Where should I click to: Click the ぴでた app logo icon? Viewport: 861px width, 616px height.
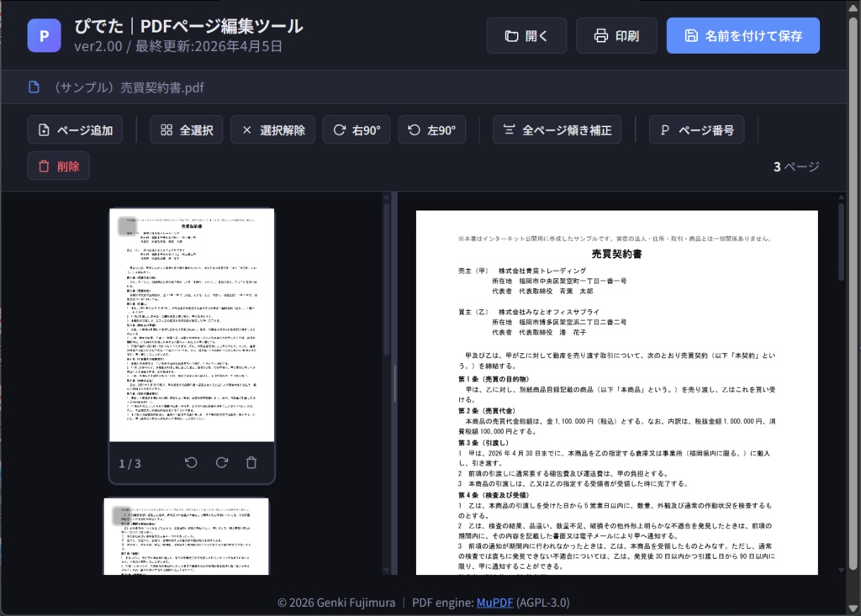pyautogui.click(x=44, y=35)
